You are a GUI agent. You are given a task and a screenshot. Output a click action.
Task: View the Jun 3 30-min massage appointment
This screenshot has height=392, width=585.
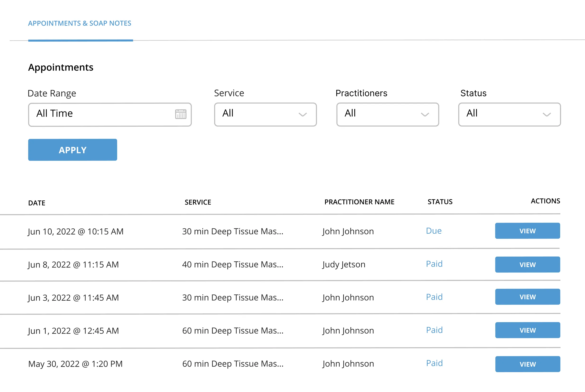527,297
